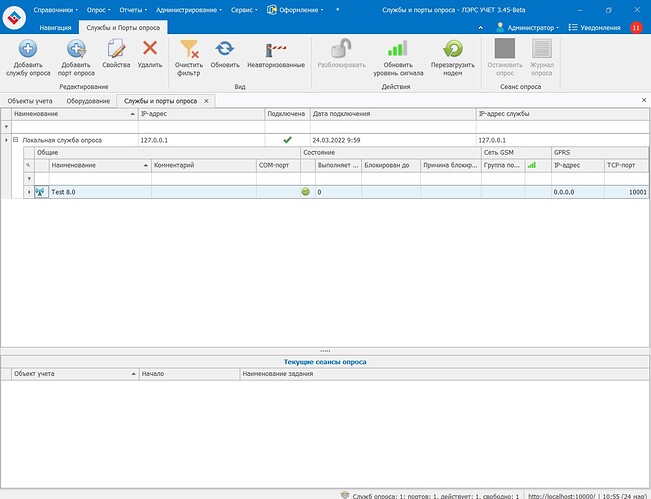Image resolution: width=651 pixels, height=499 pixels.
Task: Click Остановить опрос stop icon
Action: [504, 48]
